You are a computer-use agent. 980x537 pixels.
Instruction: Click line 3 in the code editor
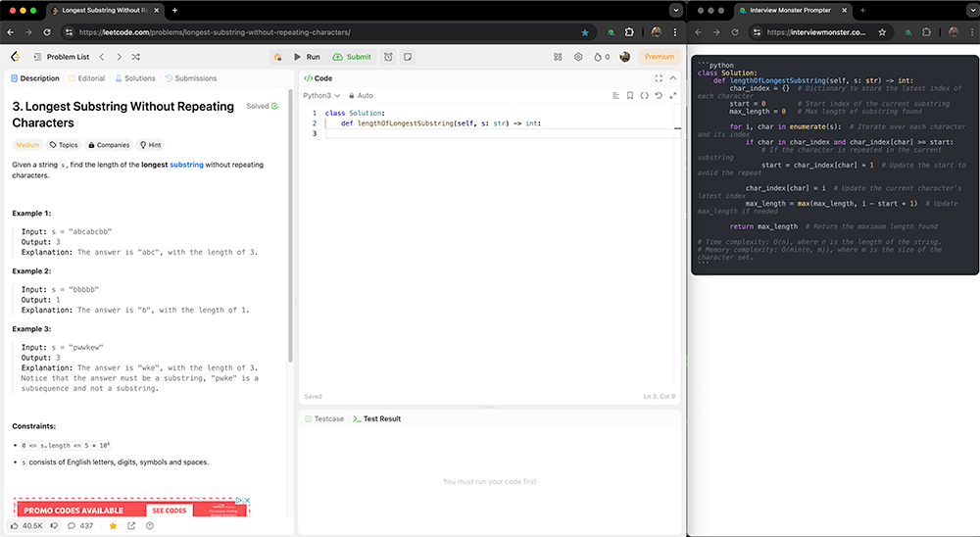[500, 134]
